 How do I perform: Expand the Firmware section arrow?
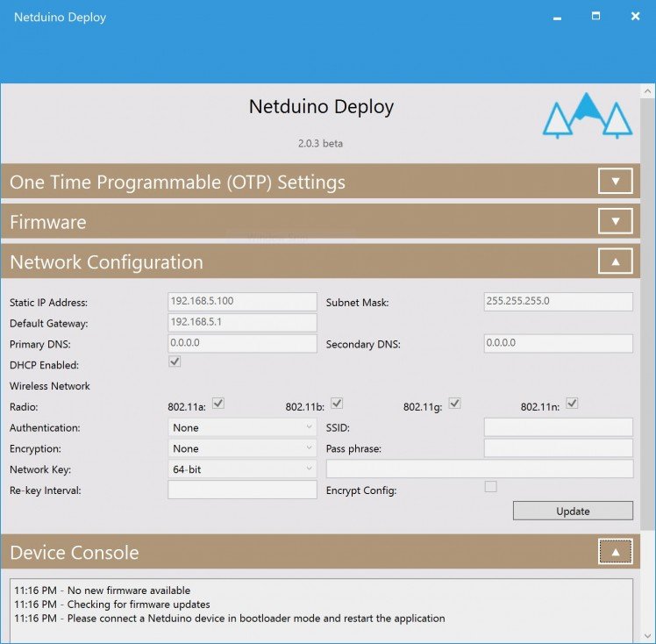pos(615,221)
